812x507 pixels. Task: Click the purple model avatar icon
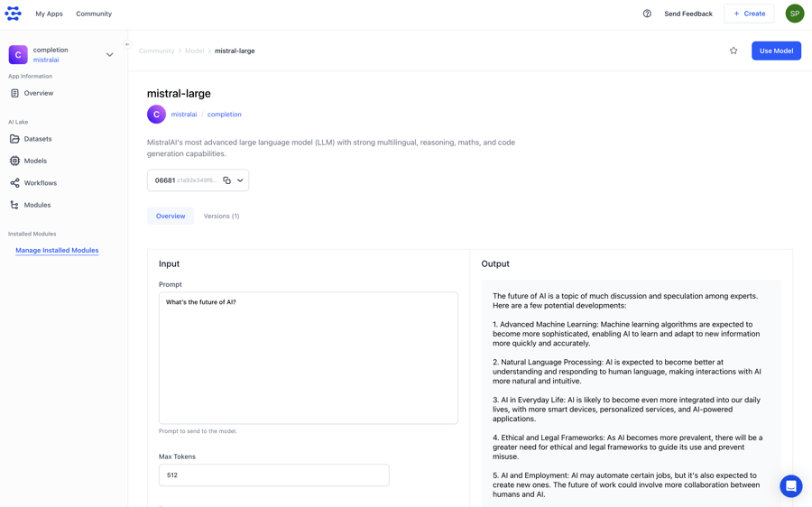click(x=156, y=115)
